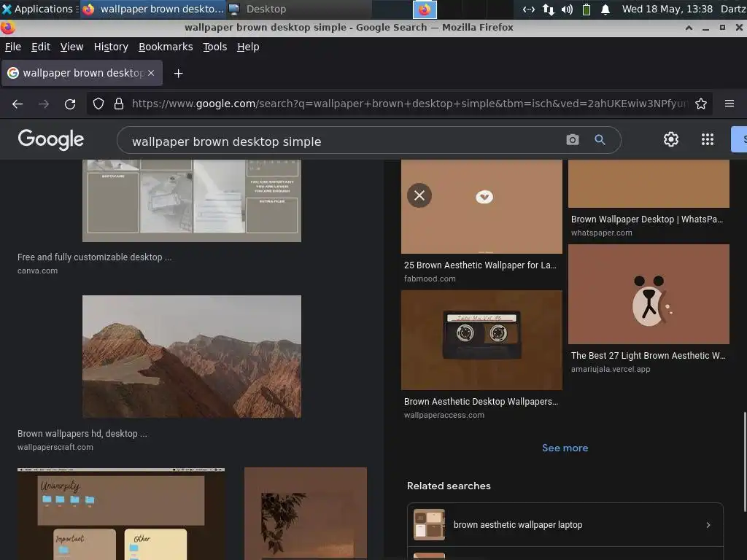Open the brown leaves wallpaper thumbnail
This screenshot has width=747, height=560.
pyautogui.click(x=306, y=513)
